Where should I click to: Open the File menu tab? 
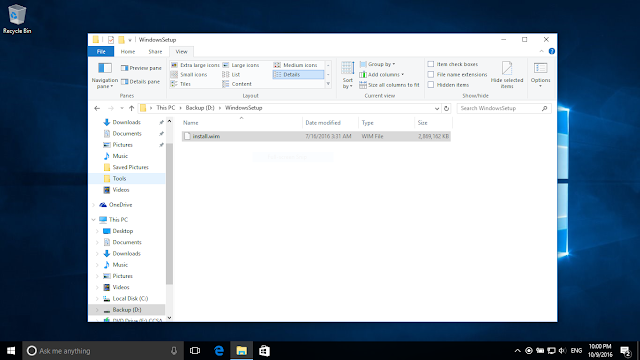pyautogui.click(x=101, y=51)
